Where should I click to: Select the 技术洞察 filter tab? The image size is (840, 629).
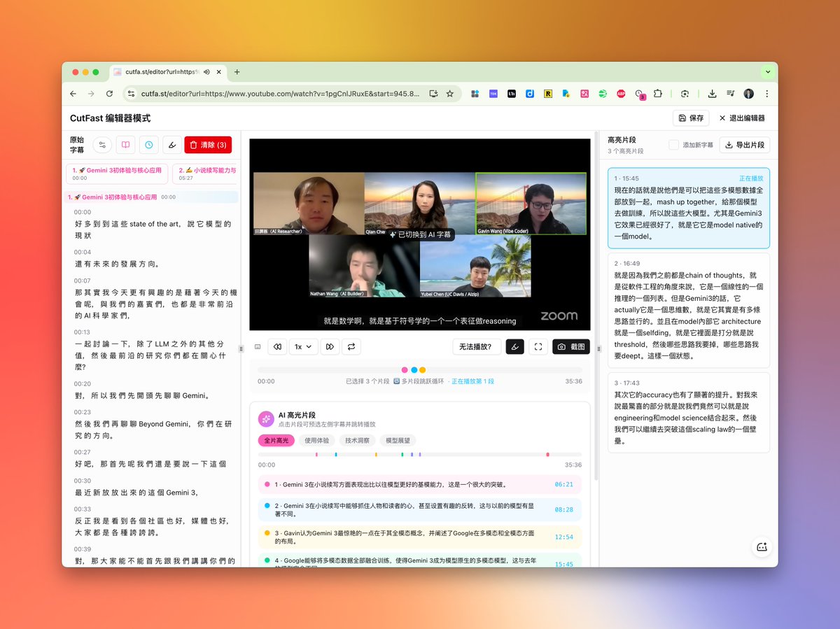click(x=356, y=441)
